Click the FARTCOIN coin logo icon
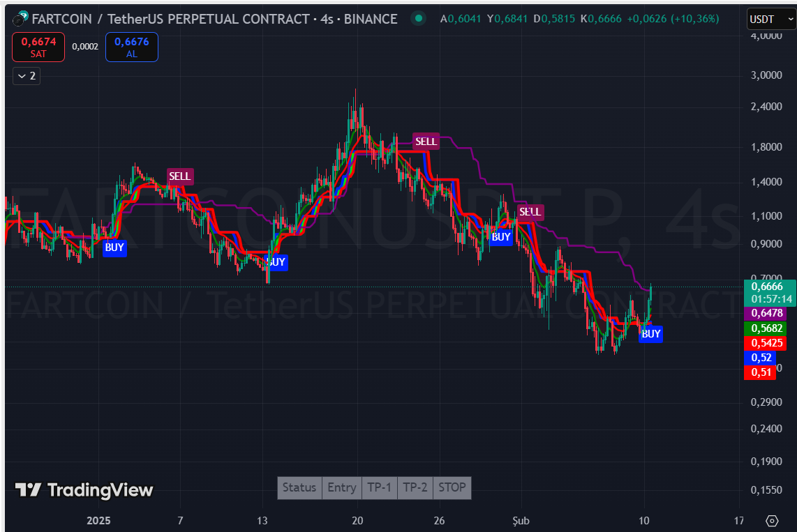The width and height of the screenshot is (797, 532). [20, 19]
